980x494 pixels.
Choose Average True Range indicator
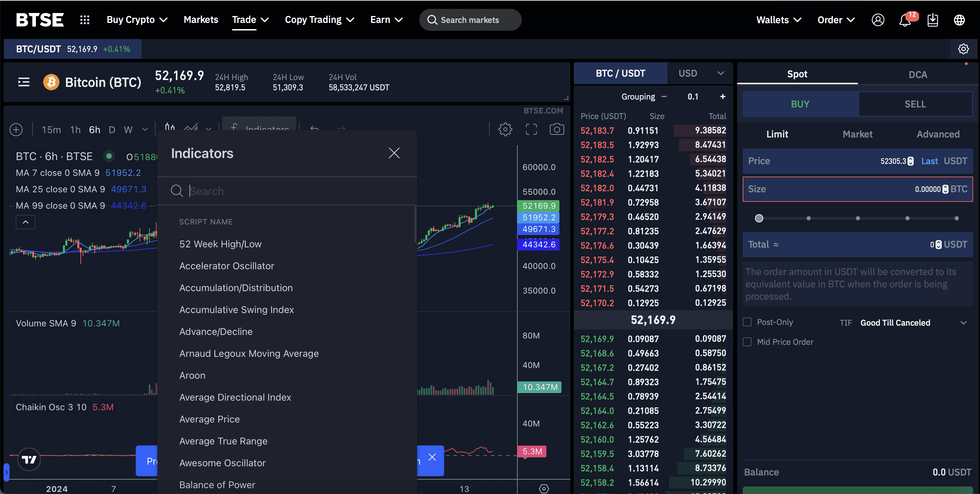(x=223, y=441)
